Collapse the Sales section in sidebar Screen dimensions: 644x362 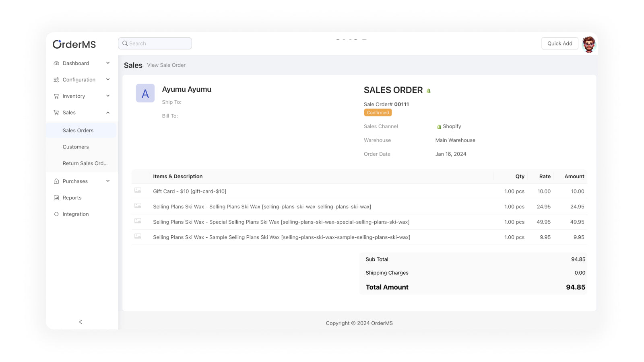(x=107, y=113)
